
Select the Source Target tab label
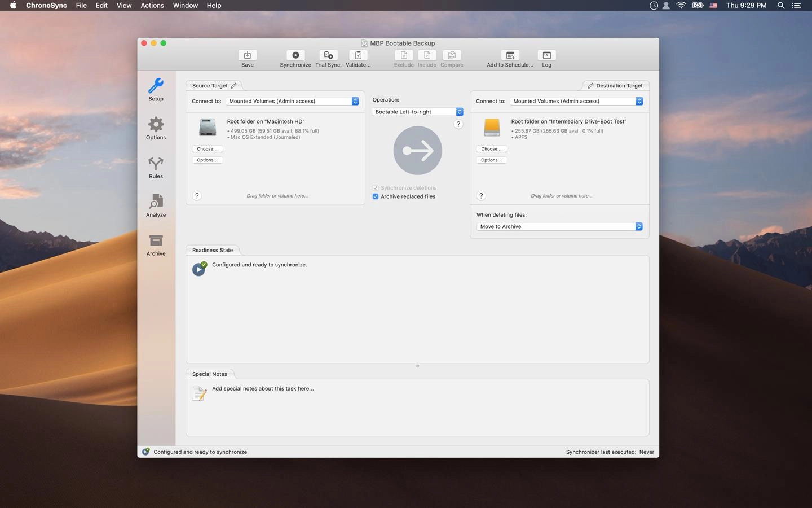point(210,86)
